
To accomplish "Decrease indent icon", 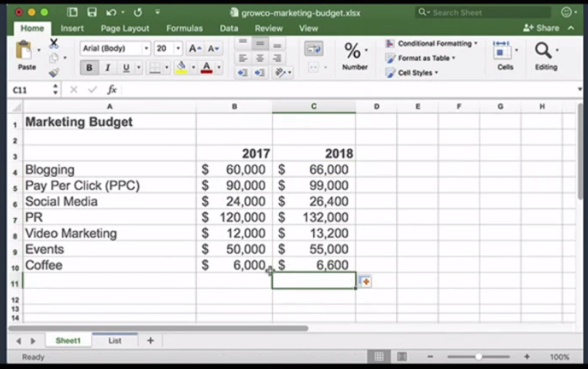I will pos(242,72).
